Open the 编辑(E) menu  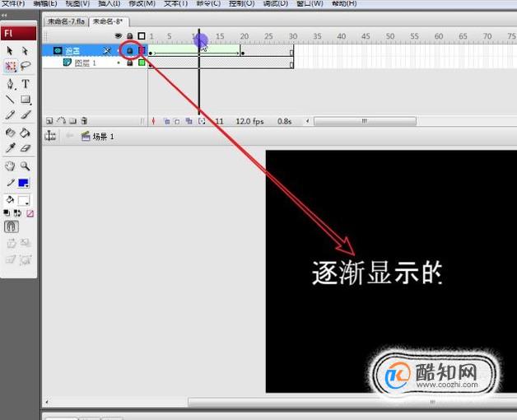44,3
